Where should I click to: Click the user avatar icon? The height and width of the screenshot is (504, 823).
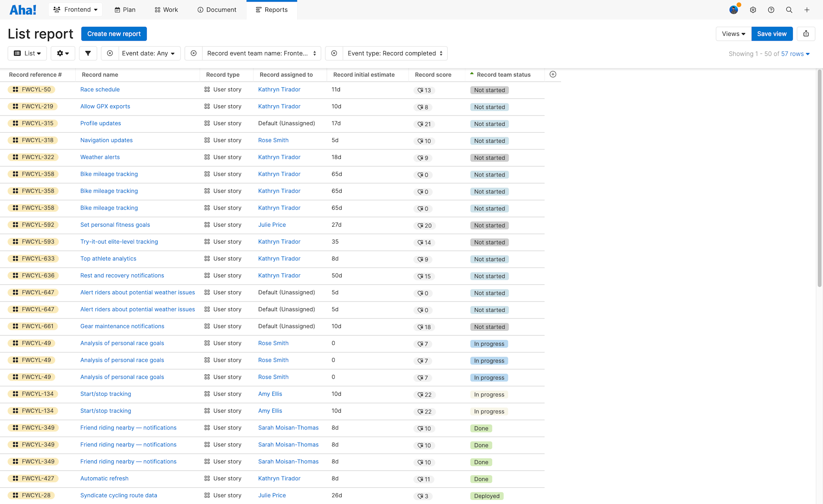[x=734, y=10]
